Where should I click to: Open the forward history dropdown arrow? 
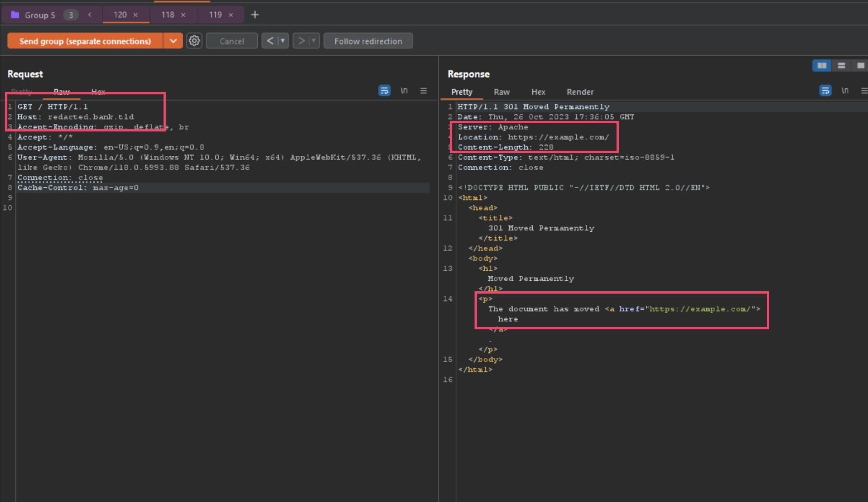pos(314,41)
